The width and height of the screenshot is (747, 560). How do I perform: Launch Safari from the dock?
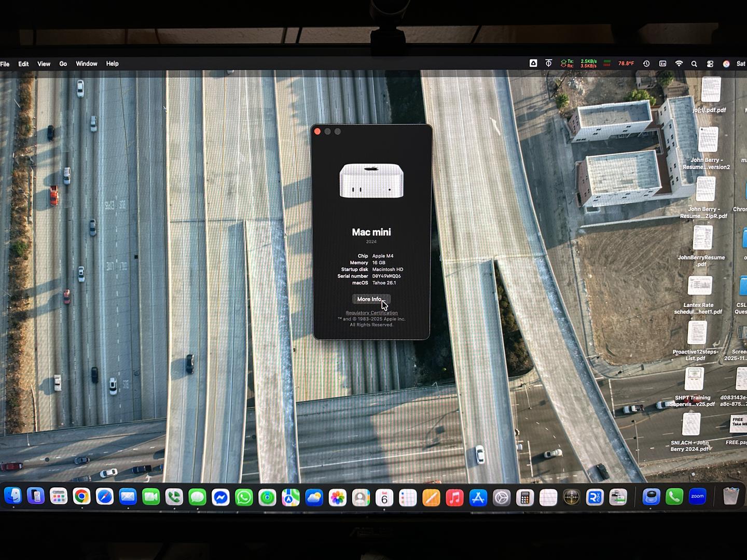[105, 497]
